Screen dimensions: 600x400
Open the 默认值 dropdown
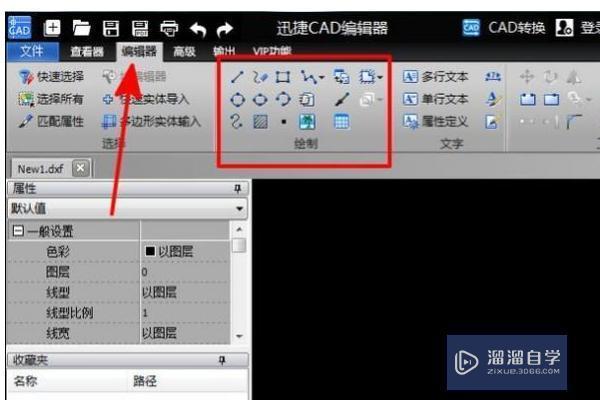pos(240,209)
